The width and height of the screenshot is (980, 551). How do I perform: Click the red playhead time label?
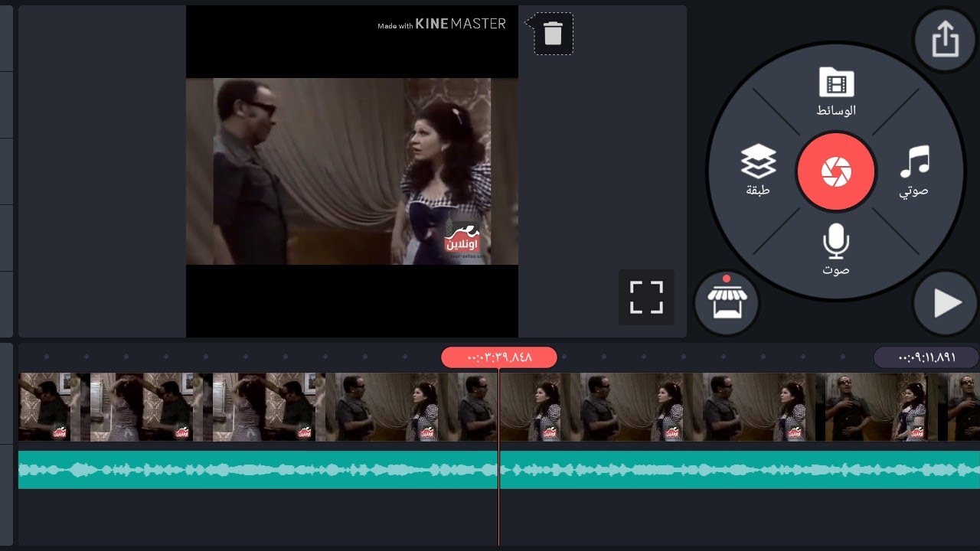point(499,357)
